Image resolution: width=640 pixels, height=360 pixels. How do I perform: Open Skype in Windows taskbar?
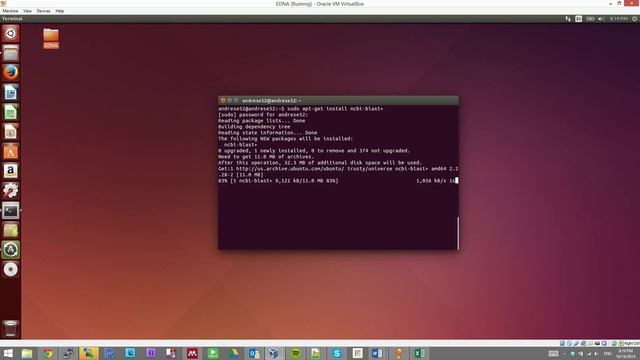click(337, 353)
